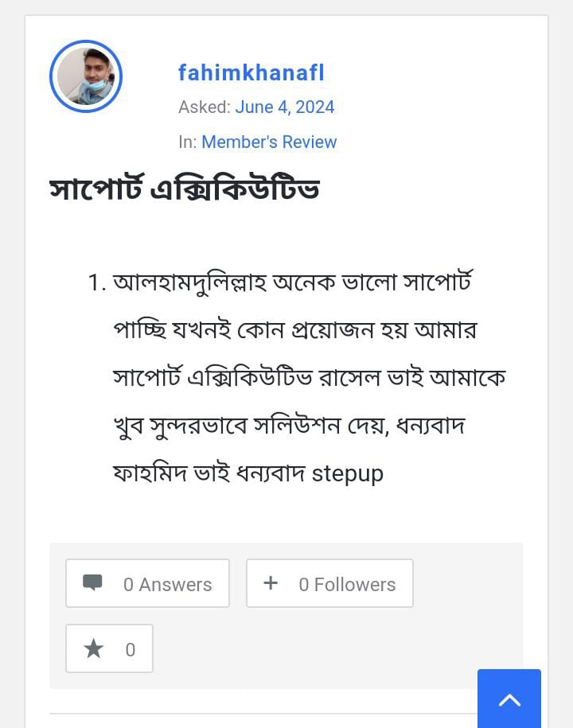Open the সাপোর্ট এক্সিকিউটিভ question title

click(x=185, y=191)
